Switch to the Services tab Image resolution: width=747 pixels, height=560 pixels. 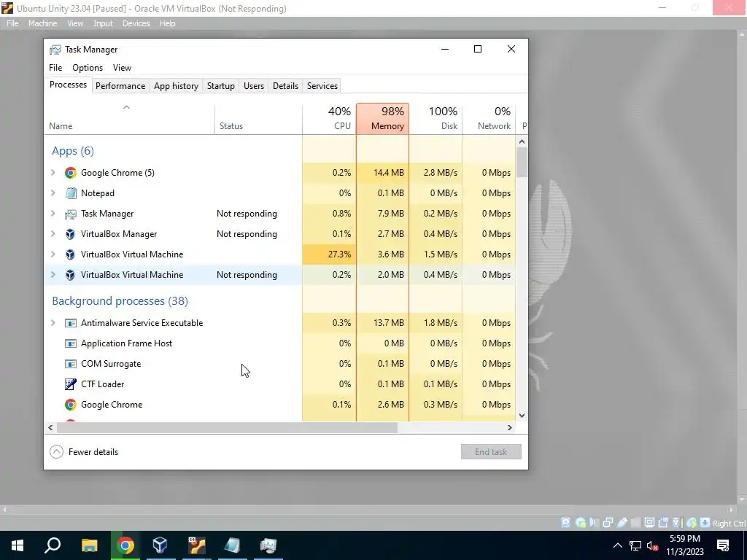click(x=322, y=86)
